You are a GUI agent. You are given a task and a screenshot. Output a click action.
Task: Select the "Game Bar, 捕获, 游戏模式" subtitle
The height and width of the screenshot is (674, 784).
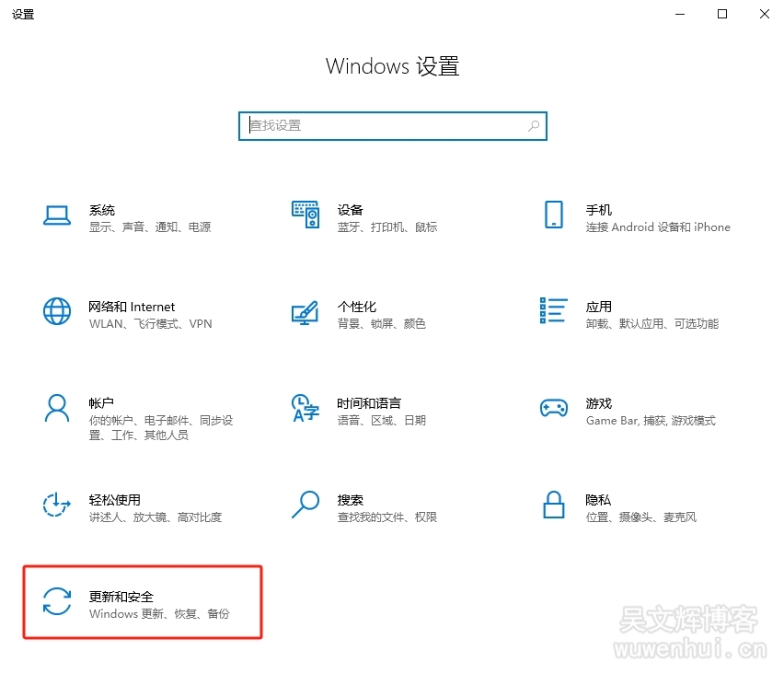pos(651,421)
